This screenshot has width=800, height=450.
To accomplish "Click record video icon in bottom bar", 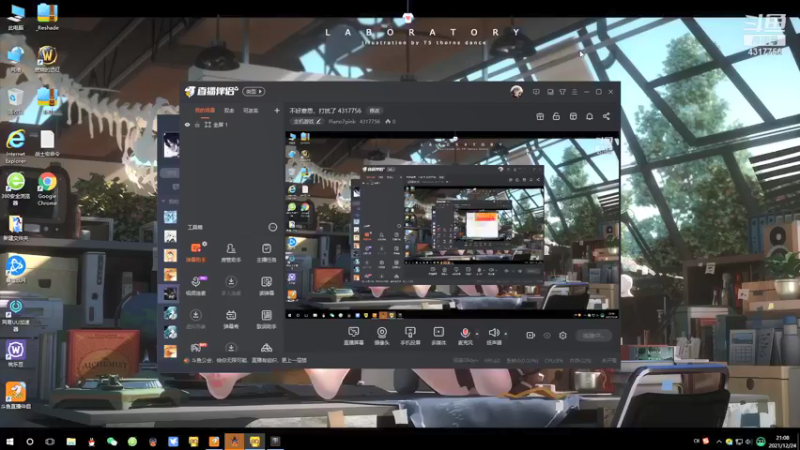I will (531, 335).
